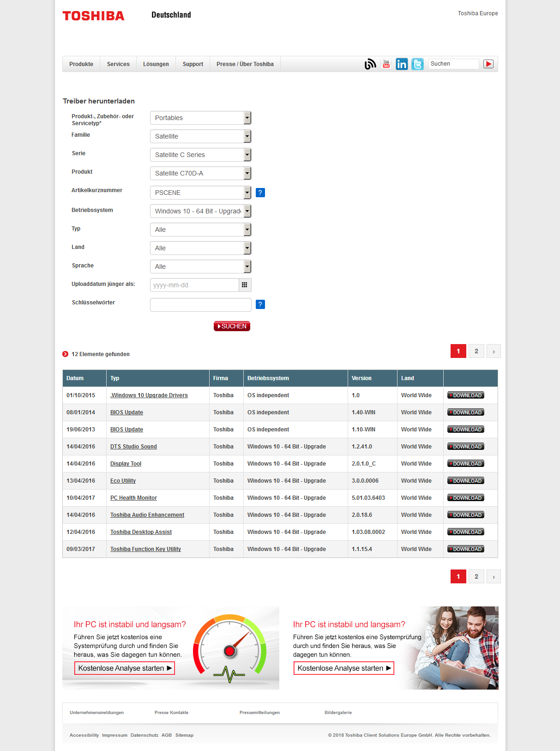Open the RSS feed icon

point(370,64)
